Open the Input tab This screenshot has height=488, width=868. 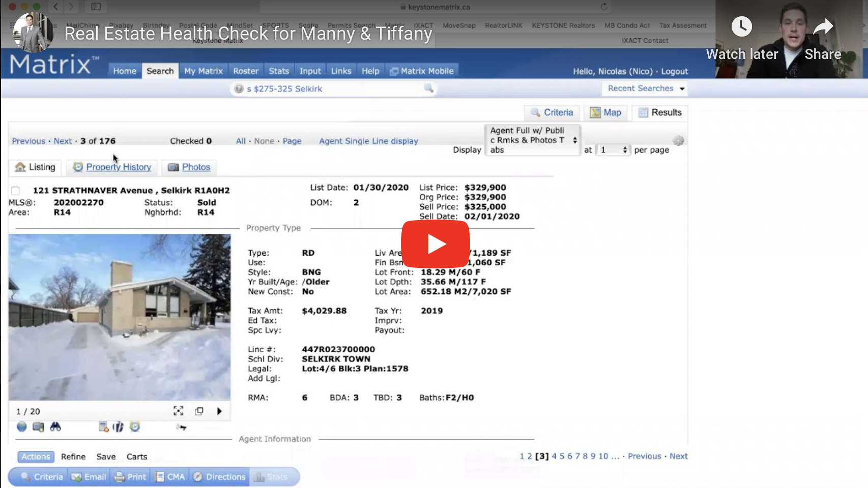[310, 71]
